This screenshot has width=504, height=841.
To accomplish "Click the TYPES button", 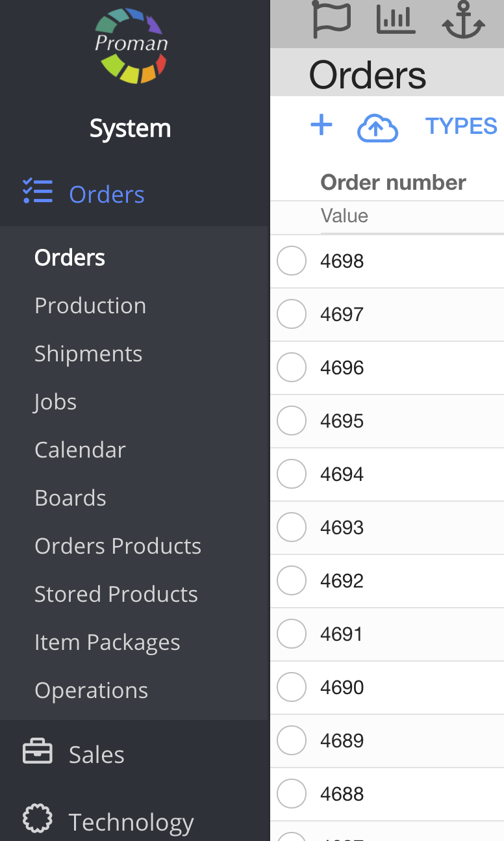I will [461, 126].
